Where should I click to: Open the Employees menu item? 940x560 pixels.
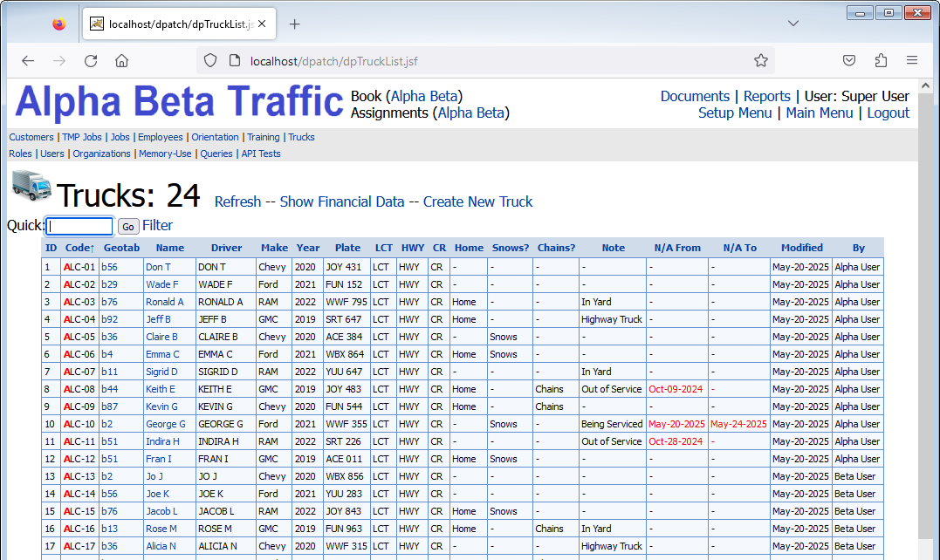(161, 137)
